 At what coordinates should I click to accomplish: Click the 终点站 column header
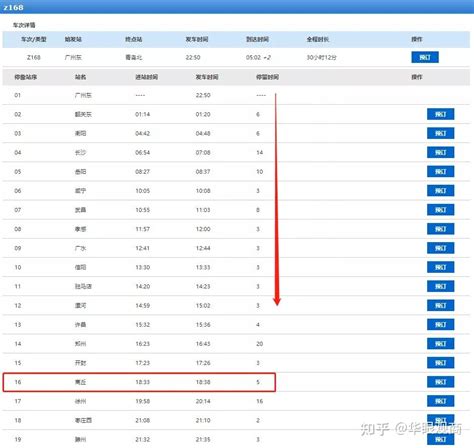[134, 39]
